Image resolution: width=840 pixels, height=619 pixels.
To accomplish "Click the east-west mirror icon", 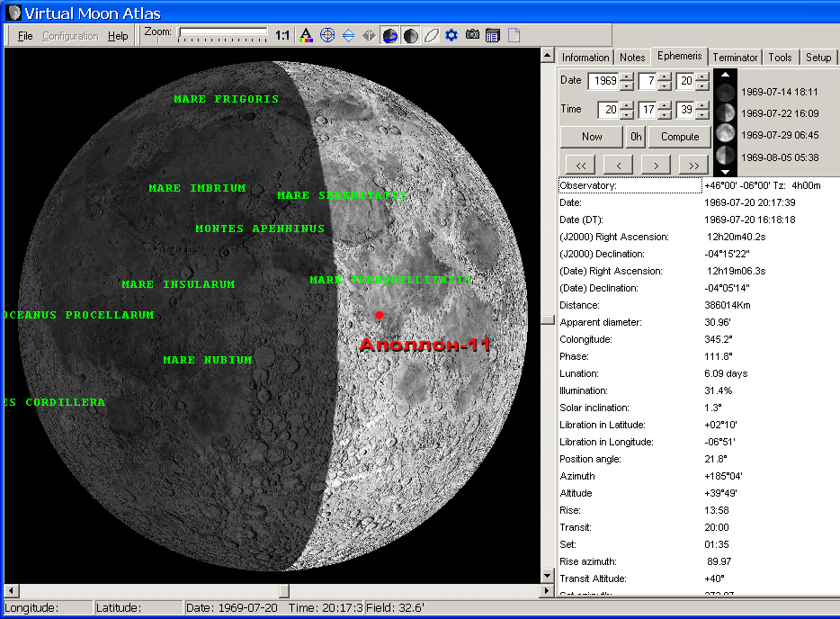I will (x=369, y=35).
